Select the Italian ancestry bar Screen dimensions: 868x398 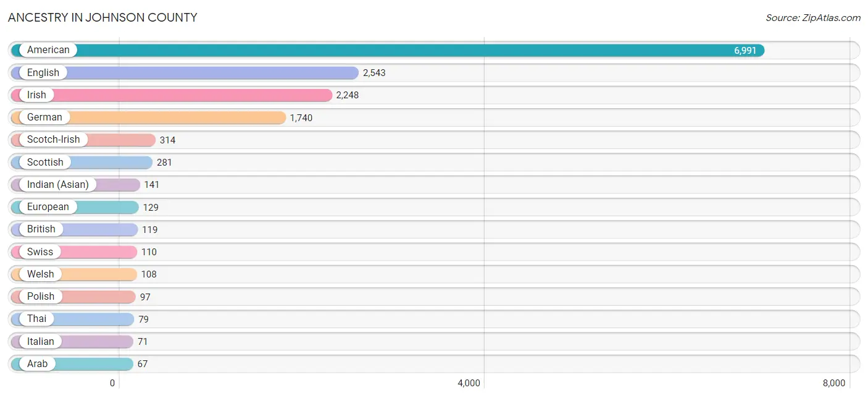pos(72,342)
